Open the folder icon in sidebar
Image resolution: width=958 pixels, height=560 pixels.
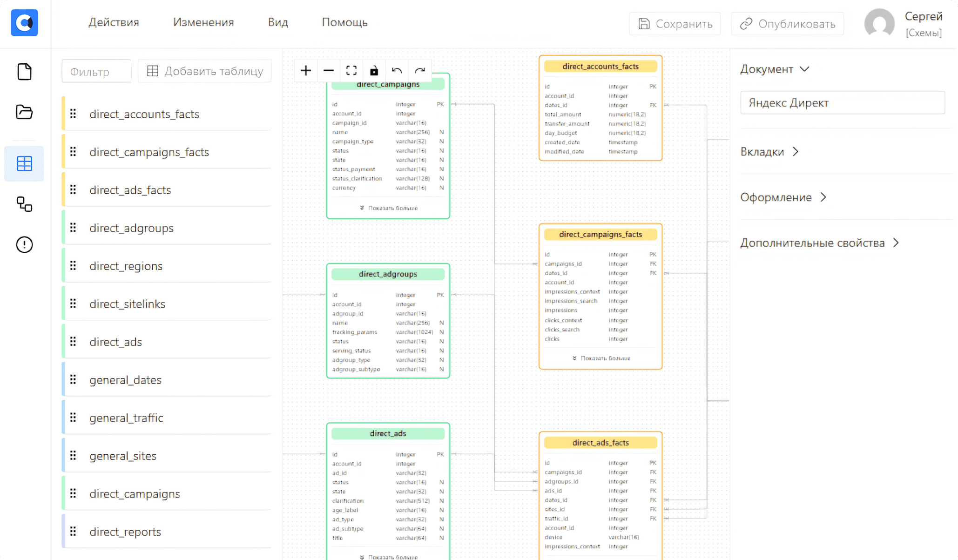coord(24,112)
